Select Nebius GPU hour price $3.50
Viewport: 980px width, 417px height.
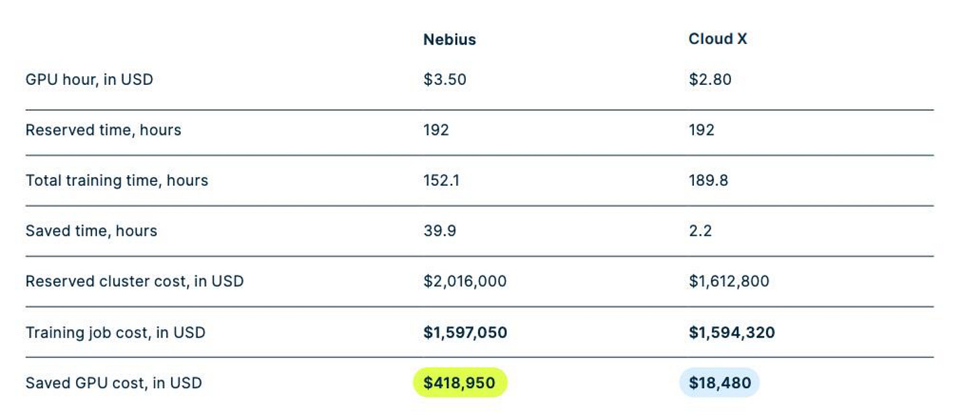(444, 79)
